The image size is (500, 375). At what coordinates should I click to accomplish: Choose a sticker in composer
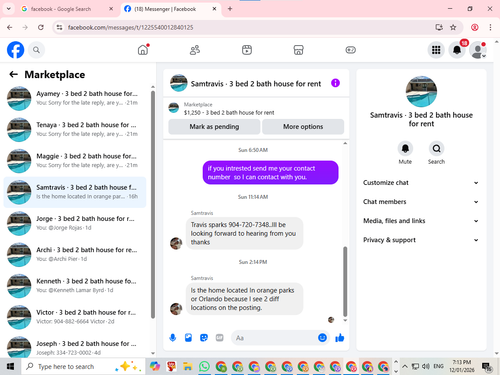coord(204,338)
